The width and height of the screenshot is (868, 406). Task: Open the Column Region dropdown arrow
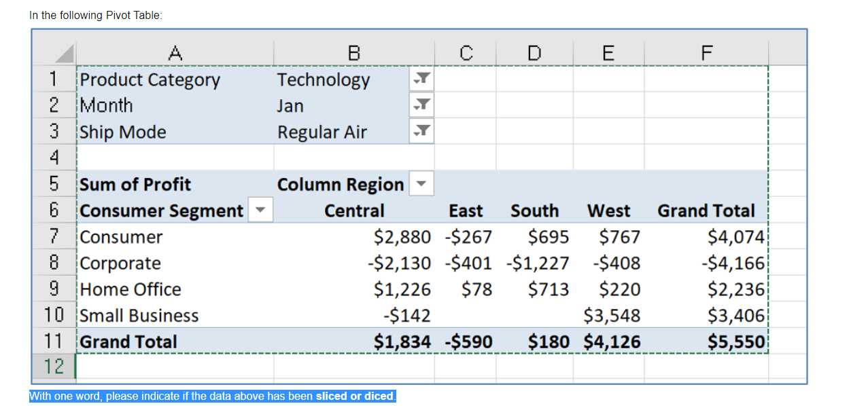coord(421,183)
